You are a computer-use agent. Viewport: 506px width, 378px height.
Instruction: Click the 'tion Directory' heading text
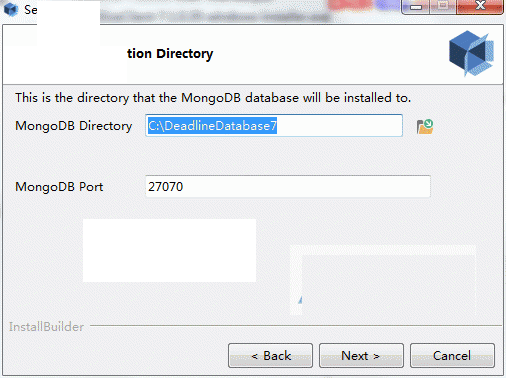pyautogui.click(x=170, y=54)
